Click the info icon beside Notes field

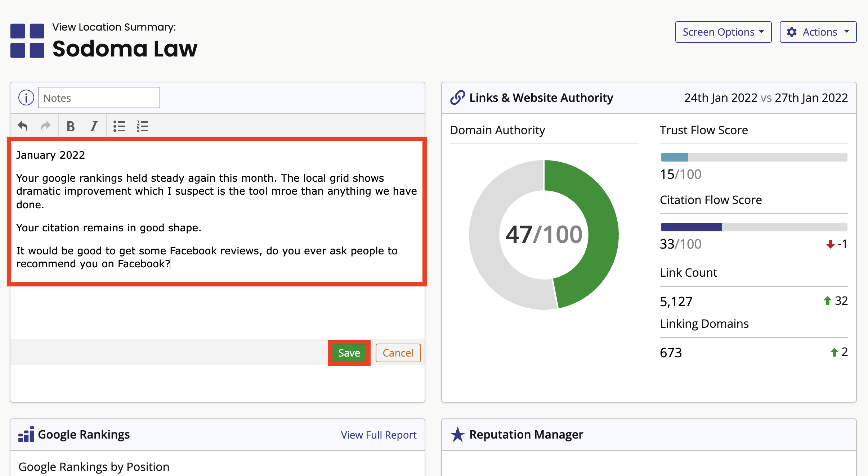(26, 98)
